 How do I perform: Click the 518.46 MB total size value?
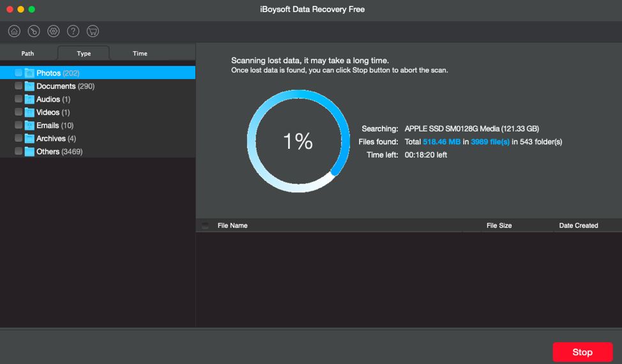coord(441,142)
